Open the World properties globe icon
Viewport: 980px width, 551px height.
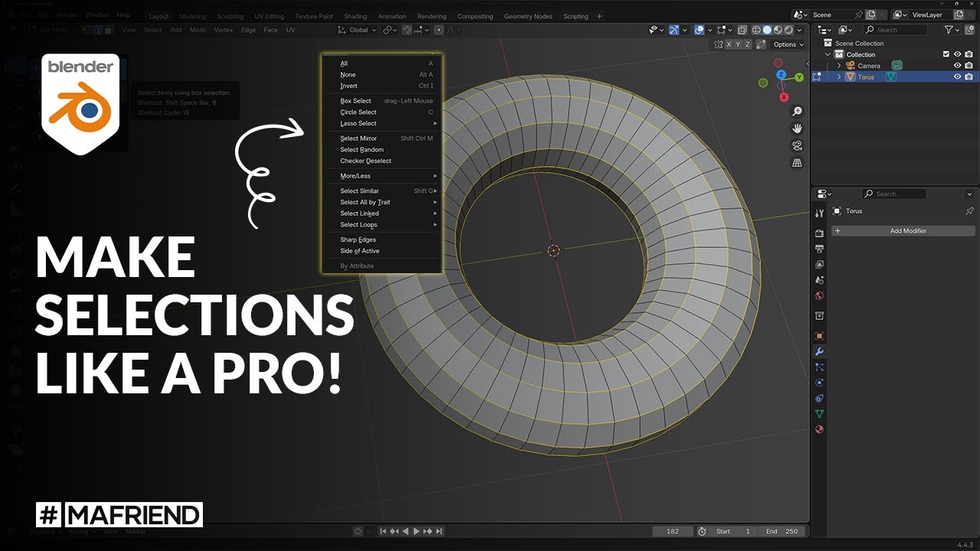(819, 295)
